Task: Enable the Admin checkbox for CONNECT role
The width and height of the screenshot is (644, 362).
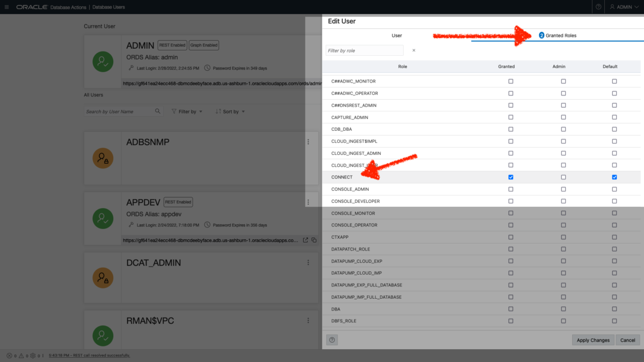Action: 563,177
